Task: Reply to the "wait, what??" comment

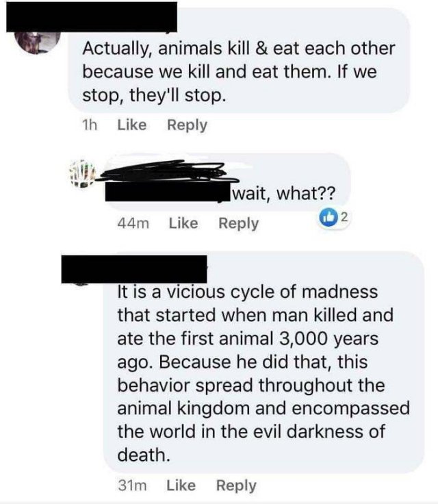Action: pos(237,223)
